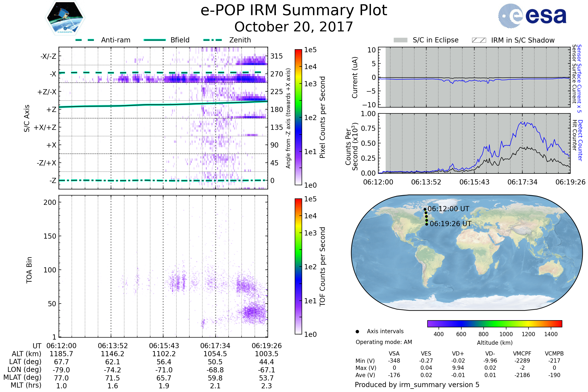
Task: Click the ESA logo
Action: [x=532, y=16]
